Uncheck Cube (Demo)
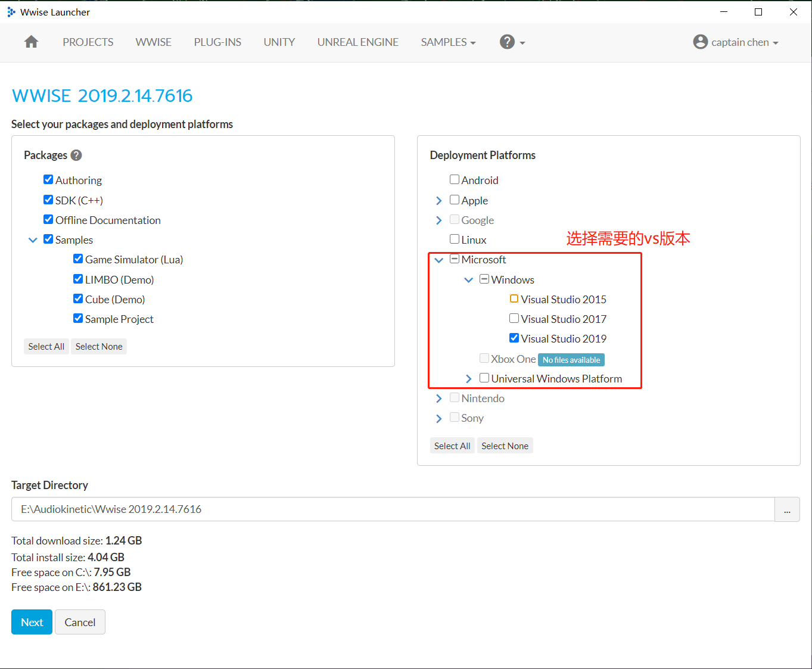The height and width of the screenshot is (669, 812). point(78,298)
